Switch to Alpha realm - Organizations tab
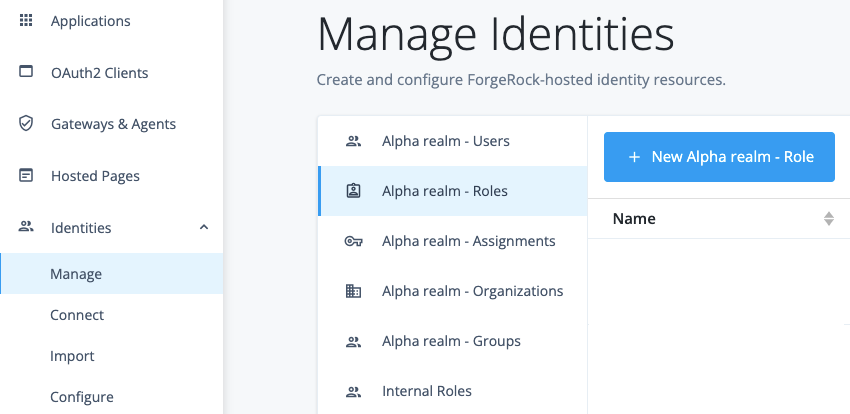850x414 pixels. pos(472,291)
